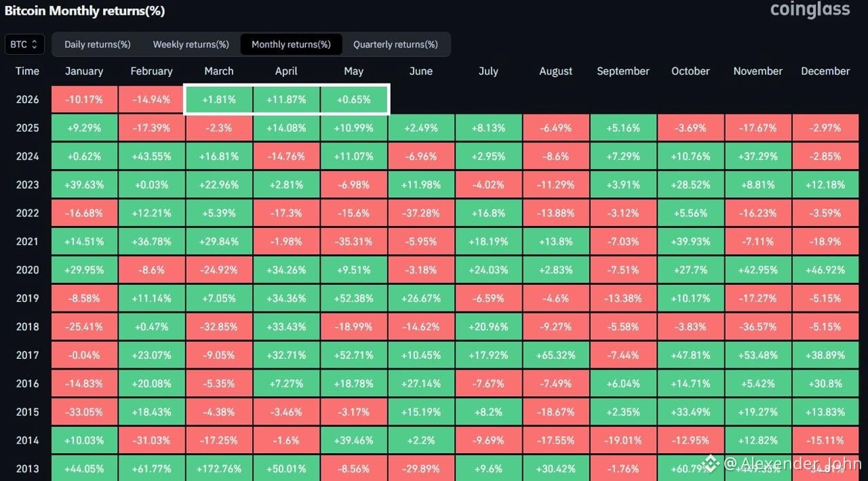Click the Time column header

coord(27,71)
